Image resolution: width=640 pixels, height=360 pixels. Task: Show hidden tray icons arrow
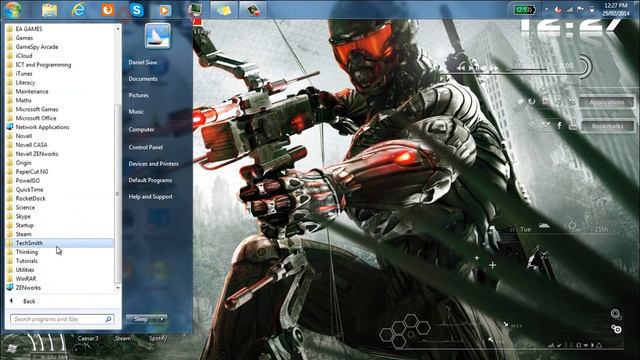546,9
